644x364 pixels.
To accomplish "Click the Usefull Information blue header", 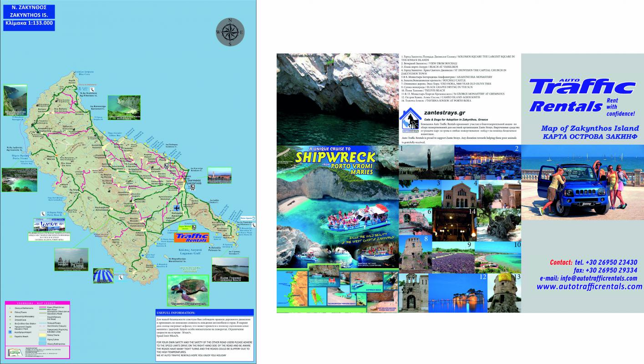I will pos(203,313).
